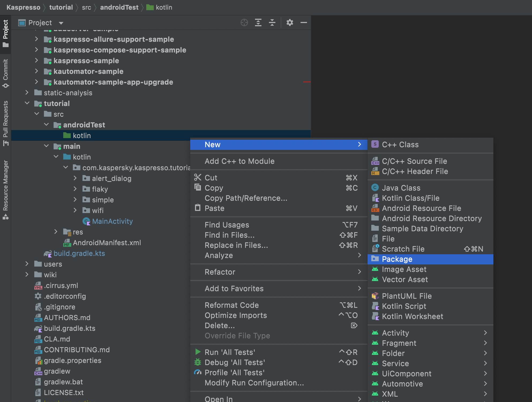This screenshot has width=532, height=402.
Task: Click the Select Opened File crosshair icon
Action: point(244,22)
